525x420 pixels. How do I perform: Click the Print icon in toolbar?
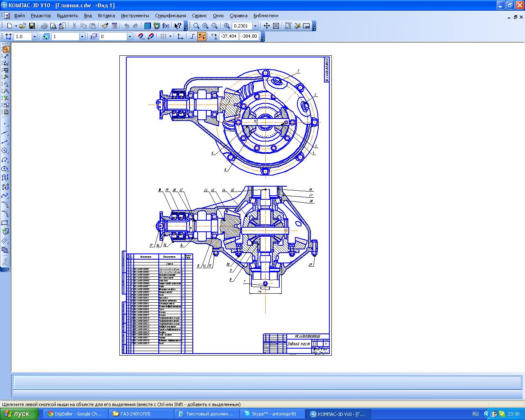pyautogui.click(x=44, y=26)
